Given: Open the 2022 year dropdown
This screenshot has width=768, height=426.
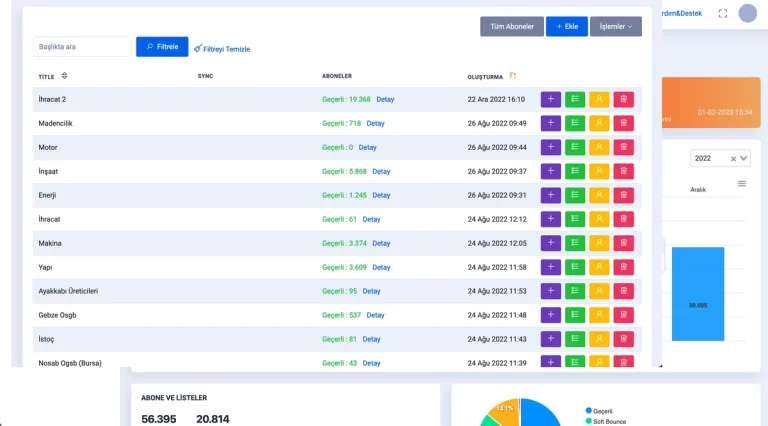Looking at the screenshot, I should point(720,158).
